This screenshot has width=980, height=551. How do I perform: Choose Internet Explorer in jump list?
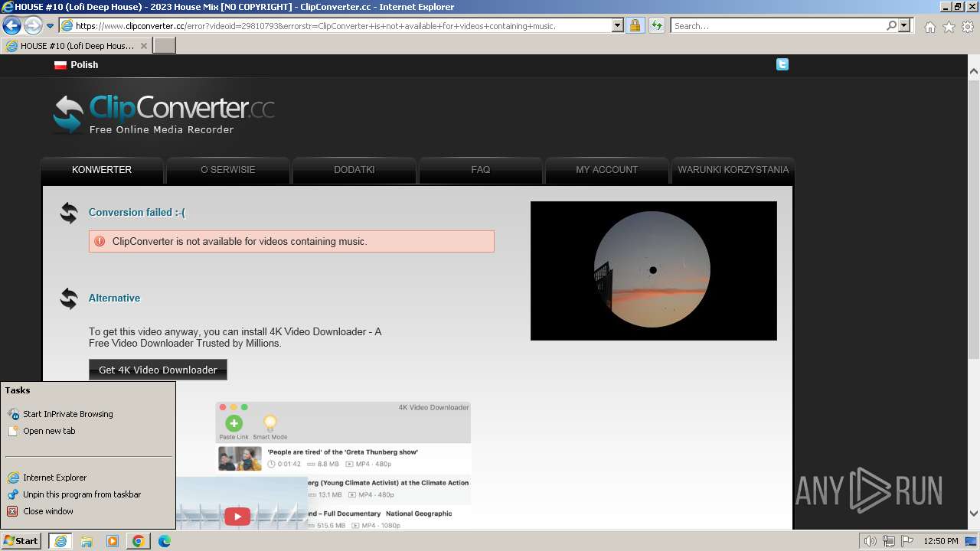[55, 478]
